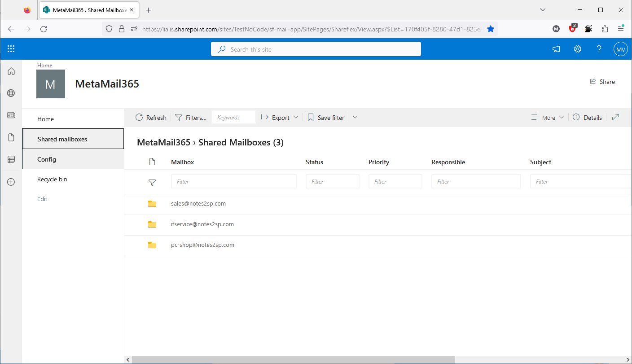This screenshot has width=632, height=364.
Task: Click the Refresh button
Action: click(151, 118)
